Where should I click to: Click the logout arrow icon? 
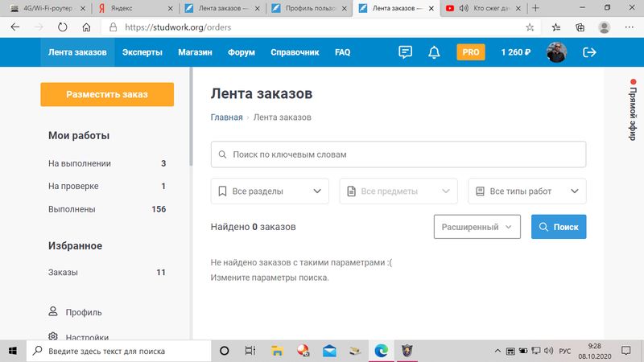click(589, 52)
